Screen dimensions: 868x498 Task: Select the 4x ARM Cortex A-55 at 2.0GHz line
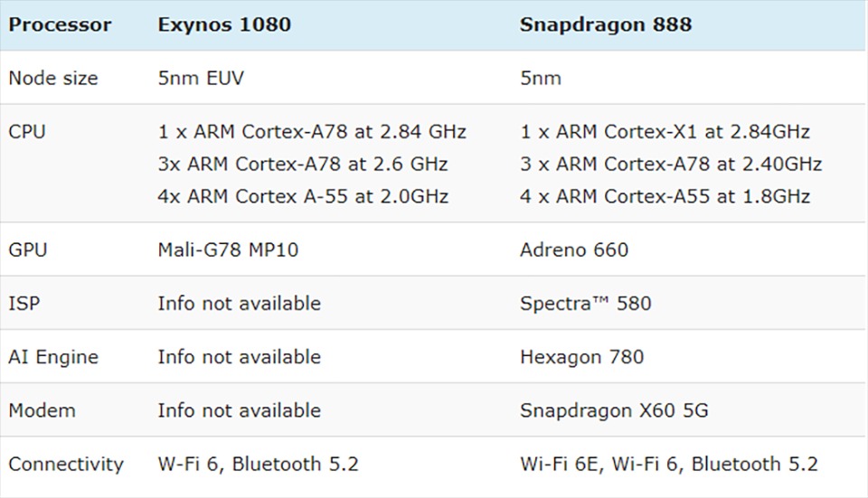pos(303,196)
